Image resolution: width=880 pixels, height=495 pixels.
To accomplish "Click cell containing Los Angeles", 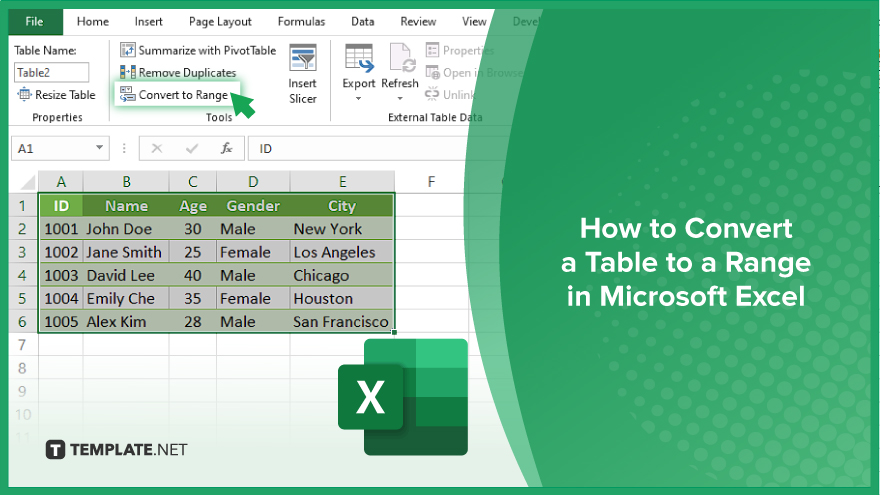I will 342,252.
